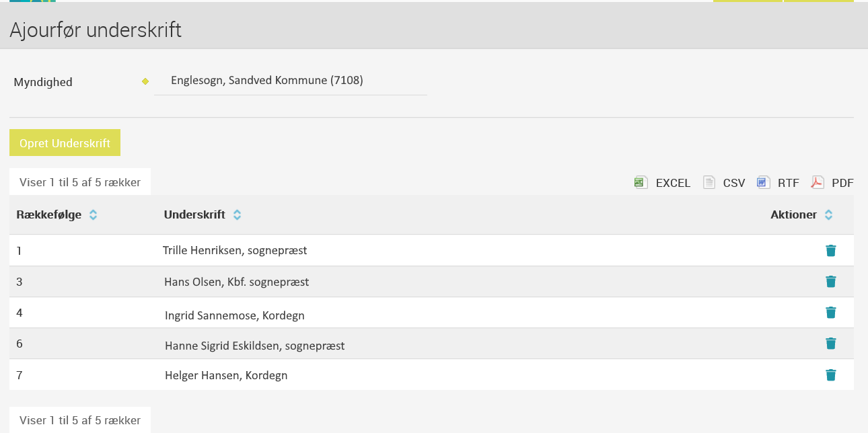Select Hans Olsen, Kbf. sognepræst entry
The width and height of the screenshot is (868, 433).
pos(237,282)
